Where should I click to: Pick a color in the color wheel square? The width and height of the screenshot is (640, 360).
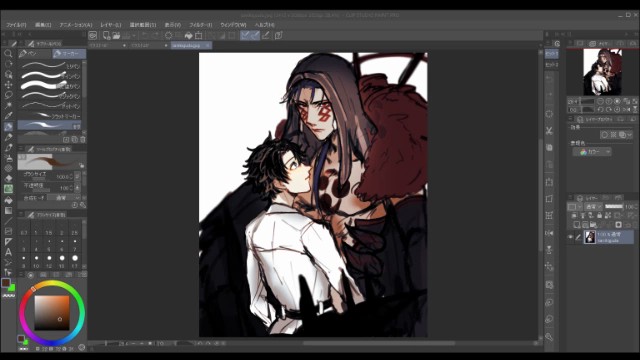coord(52,312)
